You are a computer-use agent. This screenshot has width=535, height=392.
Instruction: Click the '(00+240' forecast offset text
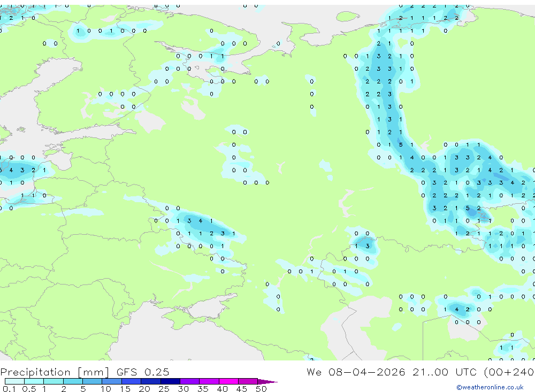pyautogui.click(x=509, y=372)
